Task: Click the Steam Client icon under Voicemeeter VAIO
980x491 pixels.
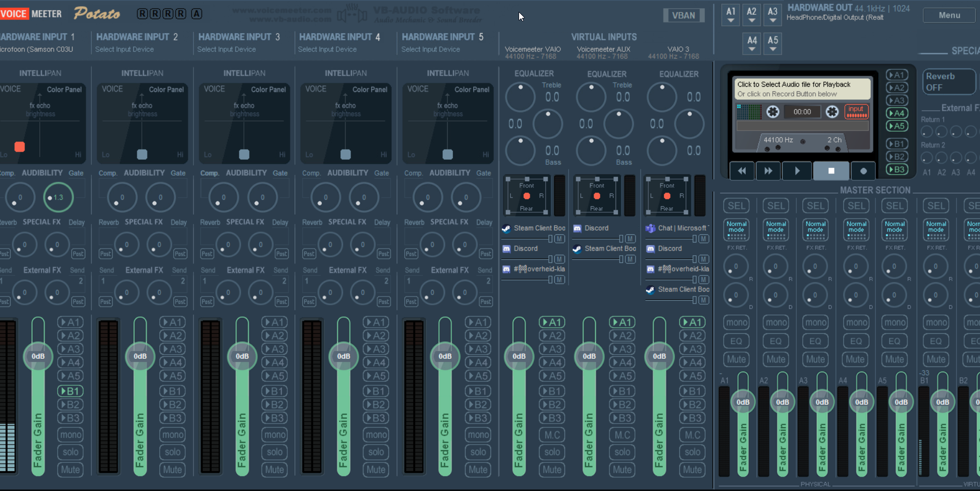Action: pos(506,228)
